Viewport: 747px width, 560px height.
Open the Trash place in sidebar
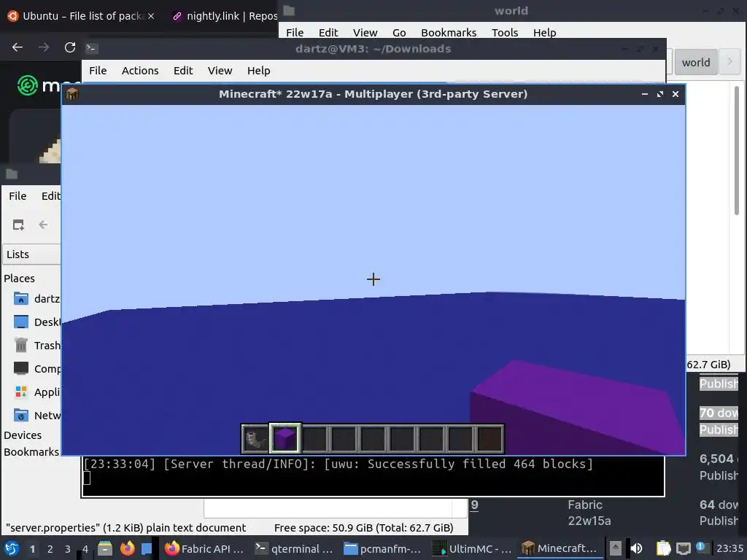(36, 345)
